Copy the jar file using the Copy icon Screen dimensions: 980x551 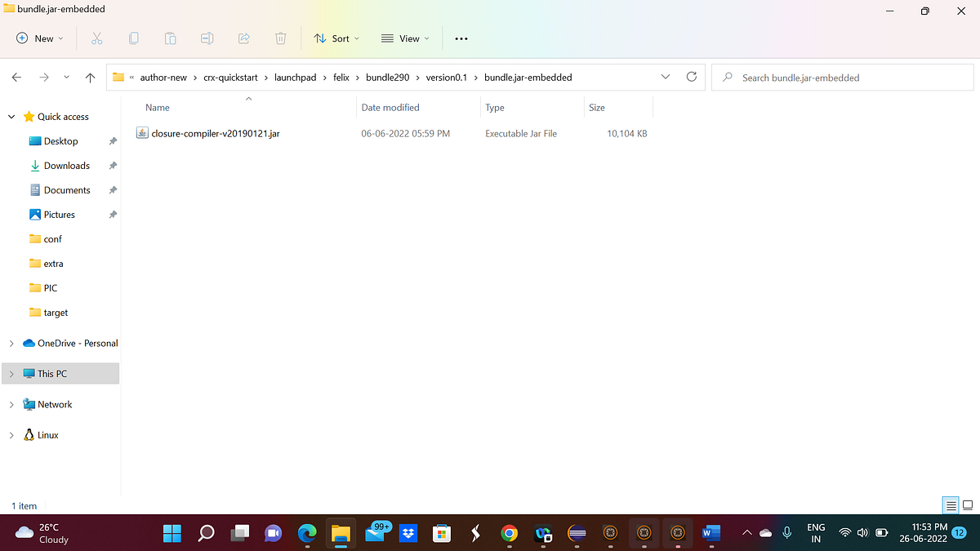click(133, 38)
